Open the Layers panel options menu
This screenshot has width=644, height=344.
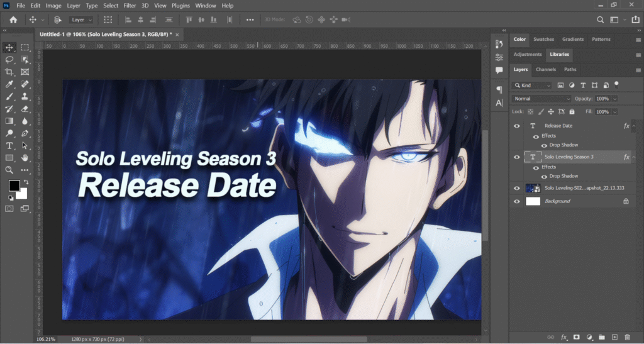pyautogui.click(x=638, y=70)
